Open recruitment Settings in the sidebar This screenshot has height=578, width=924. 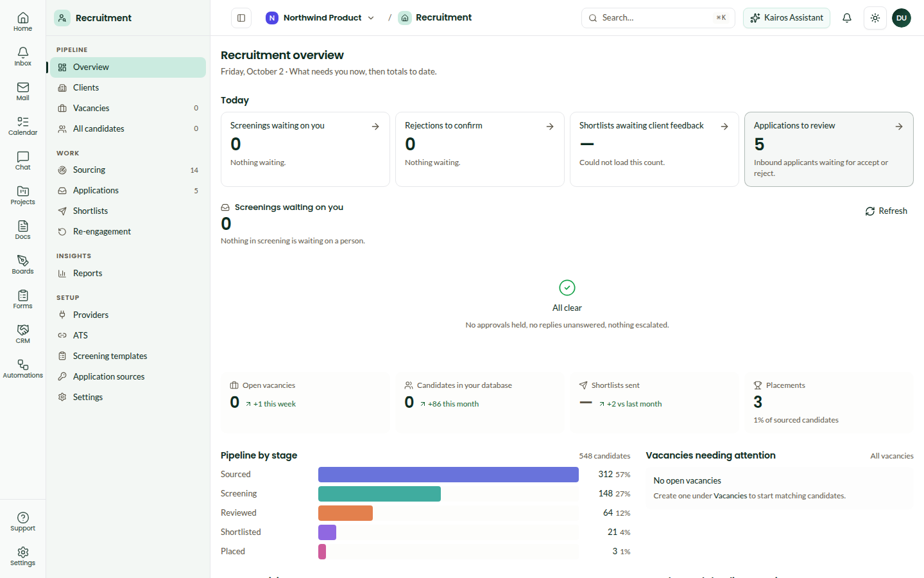point(128,398)
